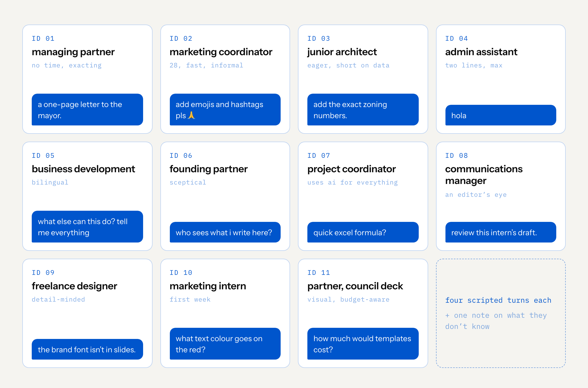Select the 'marketing coordinator' title
The height and width of the screenshot is (388, 588).
(221, 52)
